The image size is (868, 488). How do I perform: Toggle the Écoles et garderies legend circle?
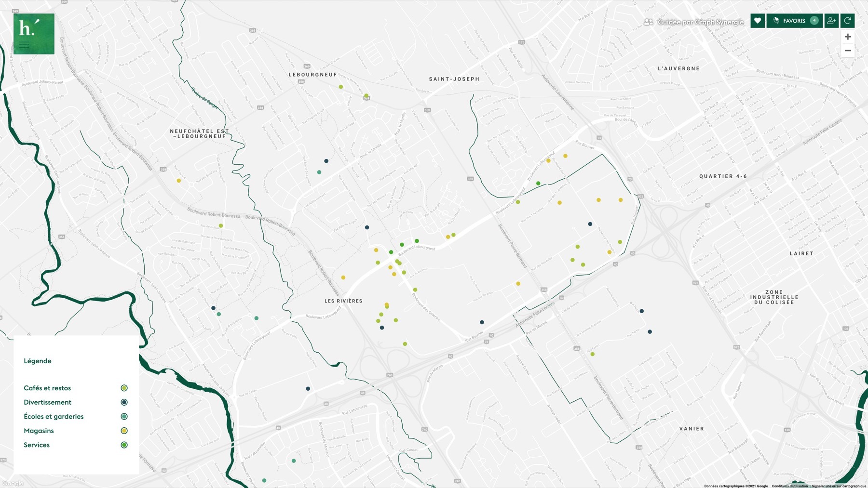tap(124, 417)
